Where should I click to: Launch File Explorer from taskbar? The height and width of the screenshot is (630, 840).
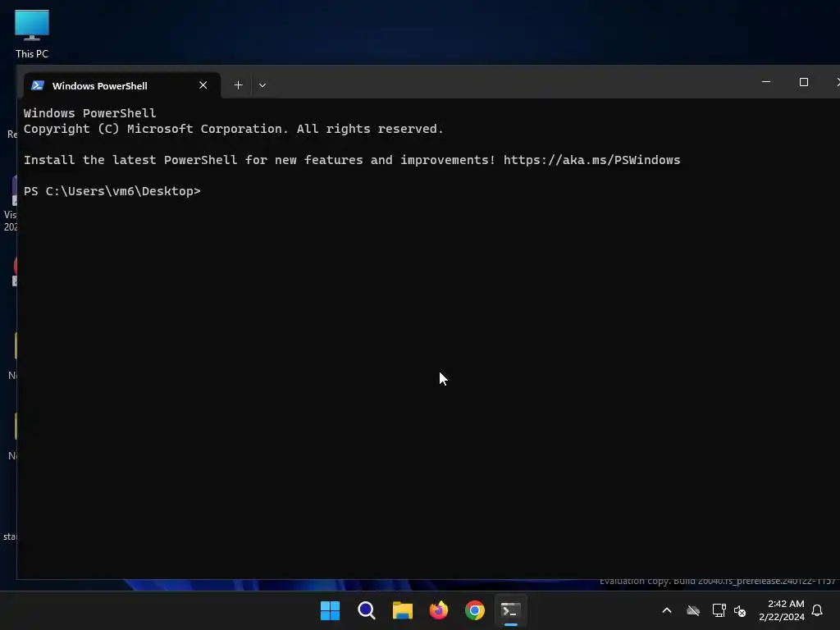coord(402,610)
